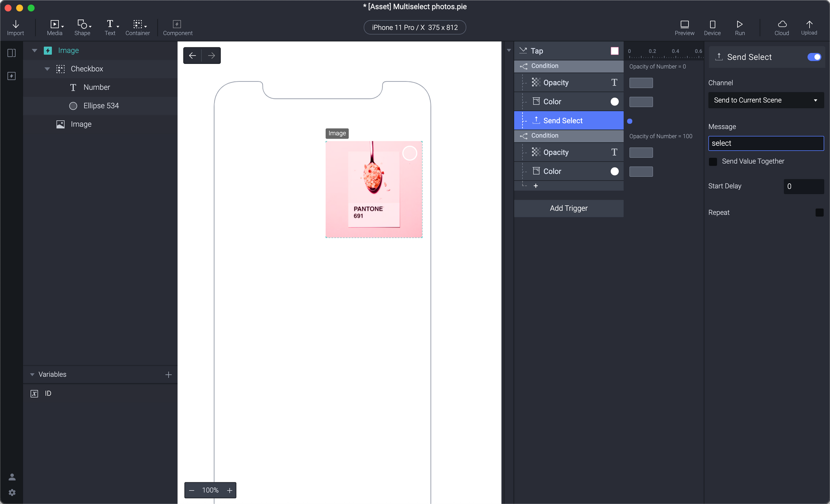This screenshot has height=504, width=830.
Task: Click the Tap trigger color swatch
Action: [615, 51]
